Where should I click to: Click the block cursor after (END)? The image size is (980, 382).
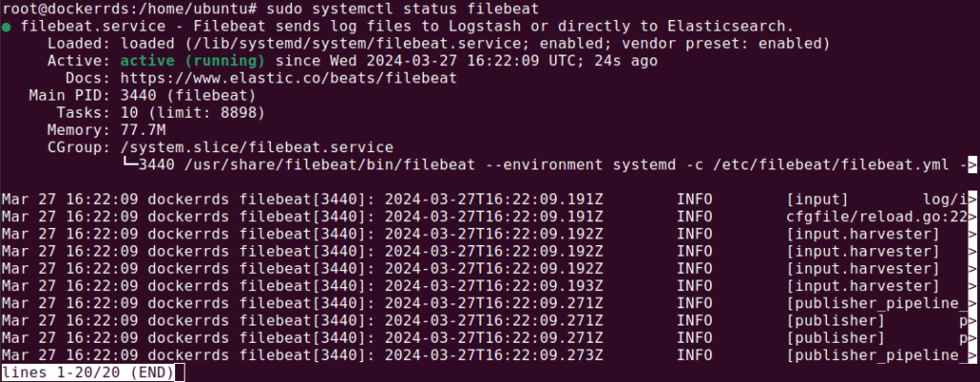point(179,373)
